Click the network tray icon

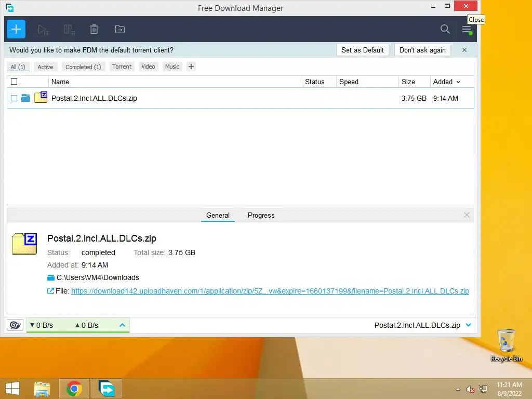(x=483, y=389)
